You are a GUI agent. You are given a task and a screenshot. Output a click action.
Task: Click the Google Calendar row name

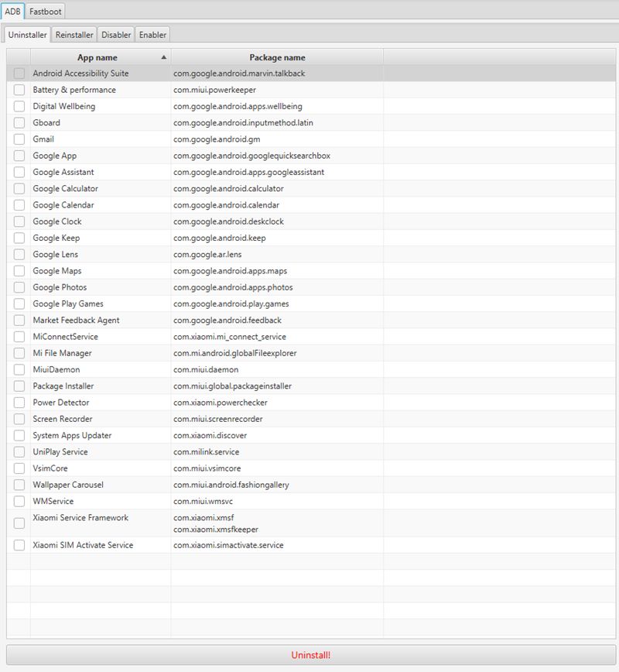coord(63,205)
